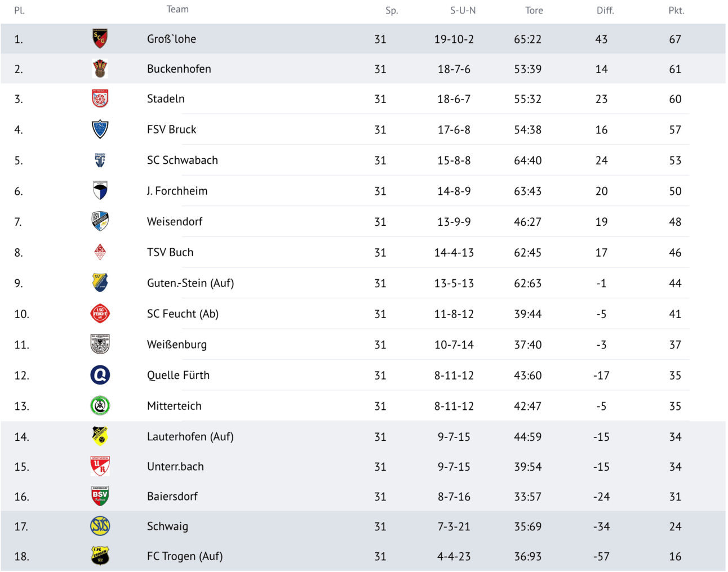728x572 pixels.
Task: Click the Mitterteich green circular logo
Action: pos(100,405)
